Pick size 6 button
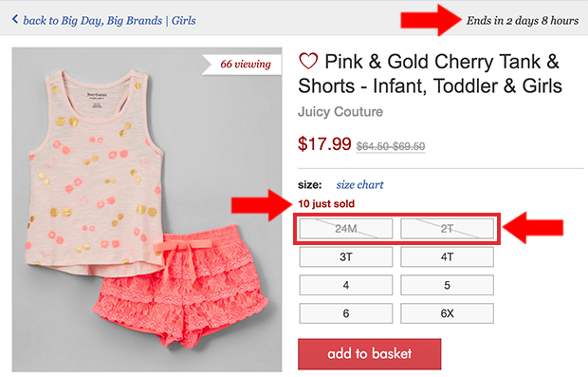588x377 pixels. coord(346,313)
